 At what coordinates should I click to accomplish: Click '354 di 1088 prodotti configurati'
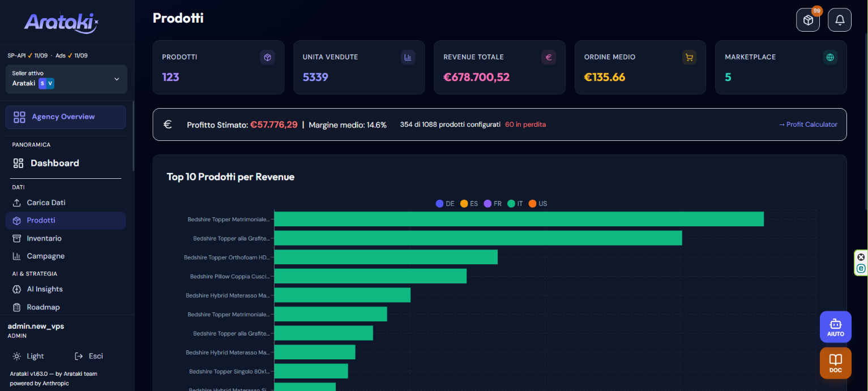[x=450, y=124]
